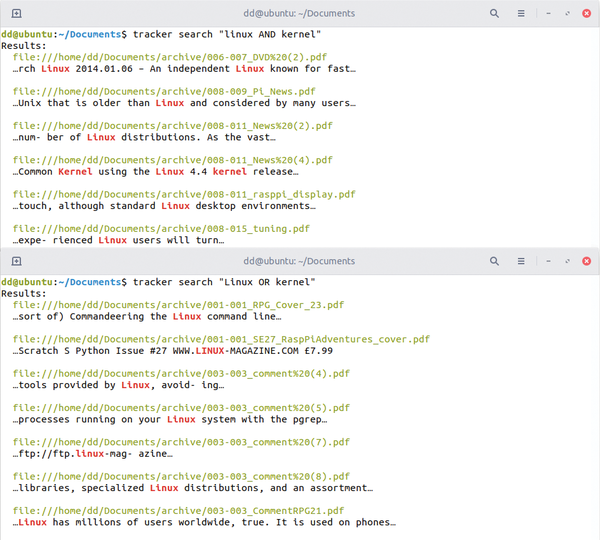Open the 003-003_comment%20(7).pdf file link
Image resolution: width=600 pixels, height=540 pixels.
click(181, 442)
